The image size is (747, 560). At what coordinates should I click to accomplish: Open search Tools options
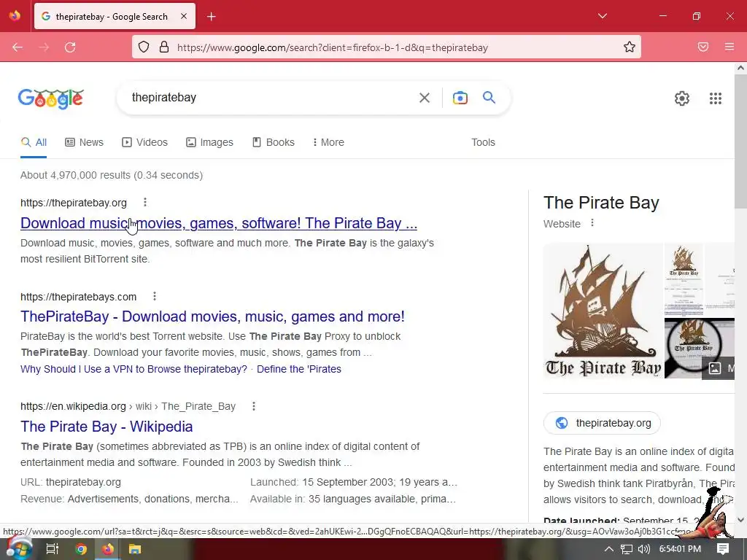click(x=483, y=142)
